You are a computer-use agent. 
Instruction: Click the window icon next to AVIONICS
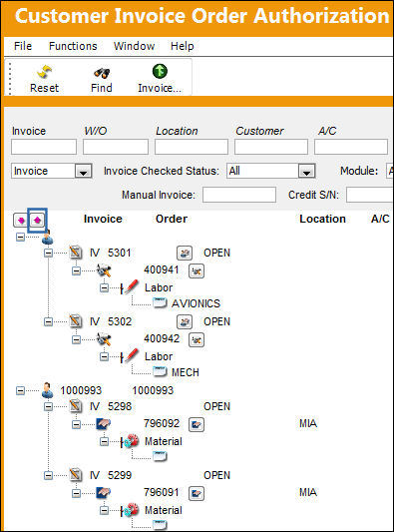(x=160, y=302)
